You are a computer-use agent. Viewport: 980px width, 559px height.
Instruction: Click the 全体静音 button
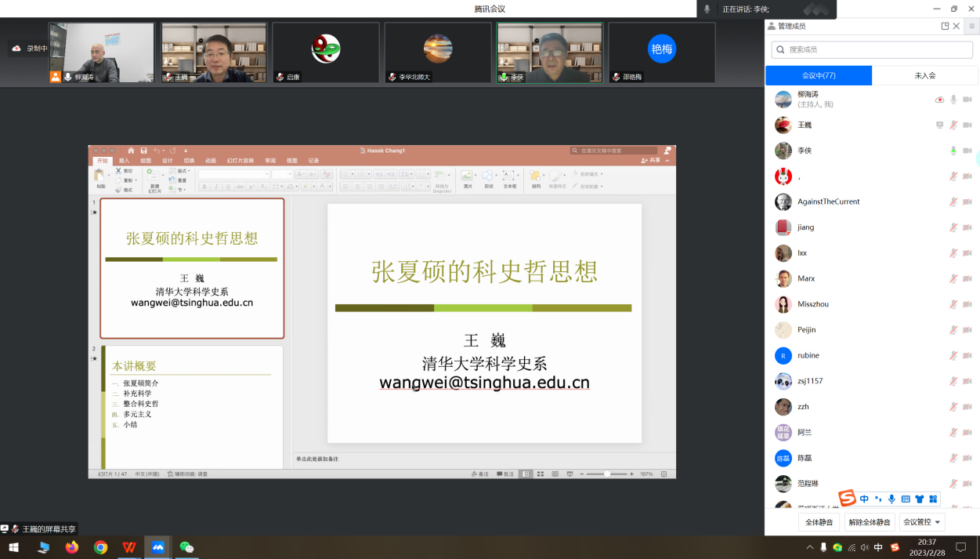pyautogui.click(x=819, y=522)
